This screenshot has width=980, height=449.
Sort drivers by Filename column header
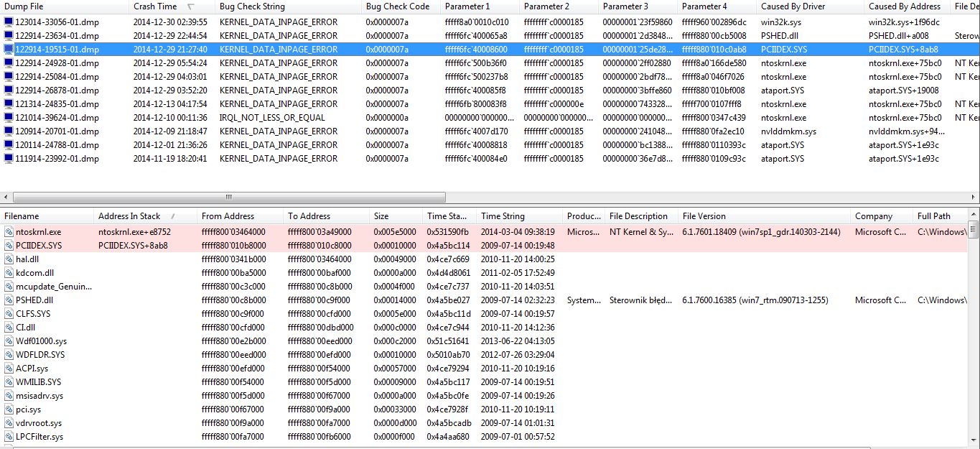point(47,216)
